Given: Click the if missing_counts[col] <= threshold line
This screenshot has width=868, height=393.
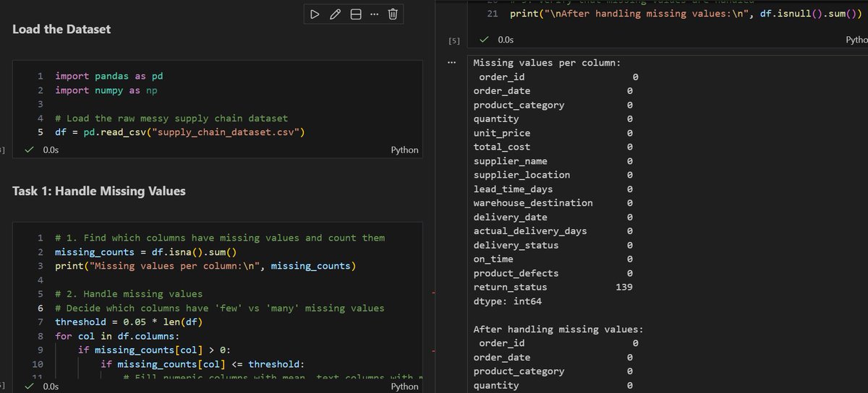Looking at the screenshot, I should click(x=203, y=364).
